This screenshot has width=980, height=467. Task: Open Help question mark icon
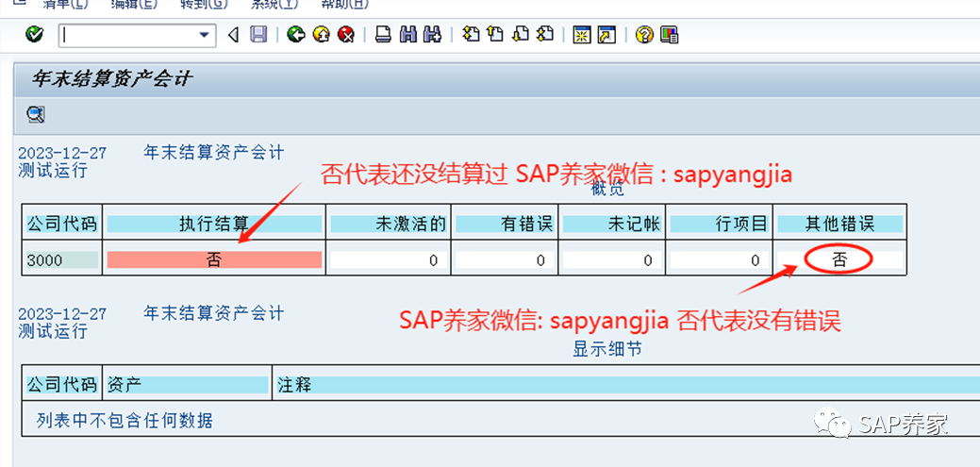point(644,34)
